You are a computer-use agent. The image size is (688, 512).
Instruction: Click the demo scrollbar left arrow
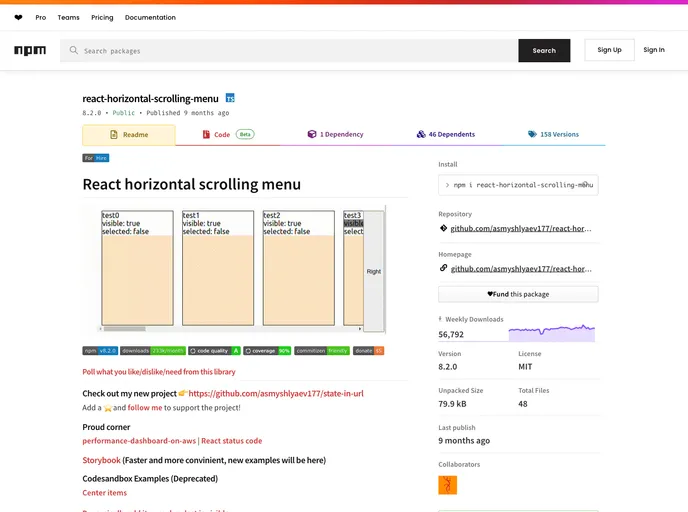point(101,329)
